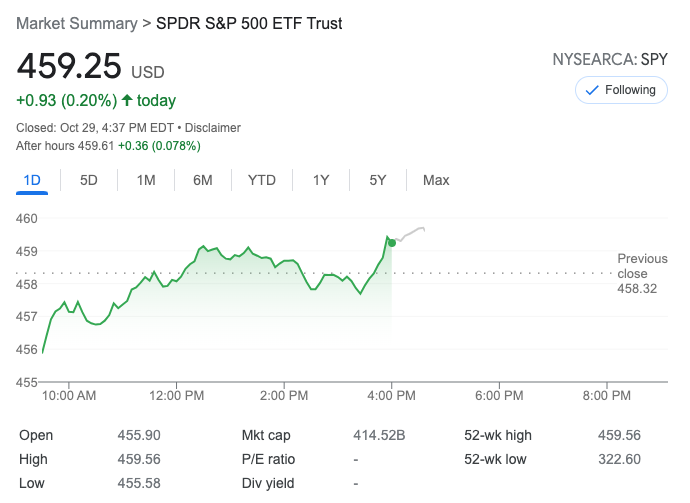This screenshot has width=690, height=503.
Task: Click the green closing price dot marker
Action: pos(392,242)
